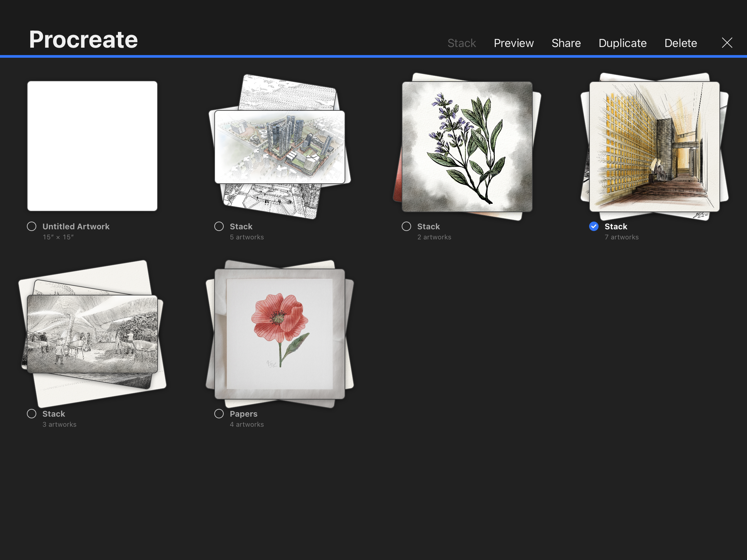Screen dimensions: 747x560
Task: Click the Untitled Artwork title text
Action: click(x=76, y=227)
